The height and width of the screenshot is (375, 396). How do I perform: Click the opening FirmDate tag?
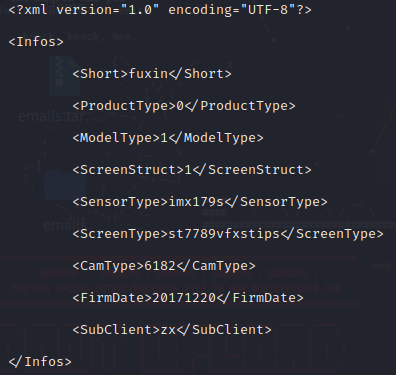tap(112, 298)
